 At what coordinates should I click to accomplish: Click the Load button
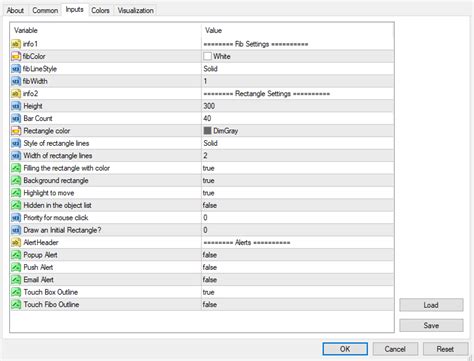pyautogui.click(x=431, y=305)
